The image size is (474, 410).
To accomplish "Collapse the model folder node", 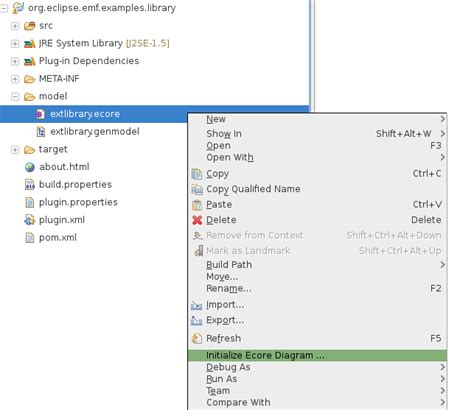I will click(x=15, y=97).
